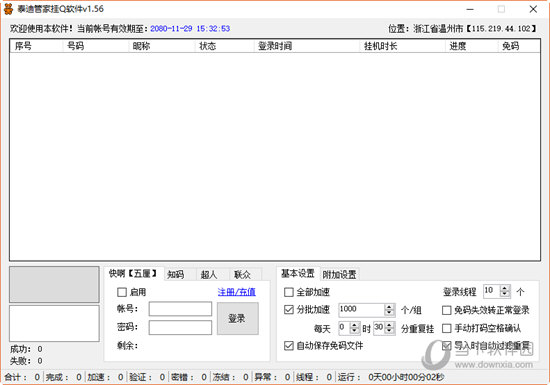Minimize the 泰迪管家挂Q软件 window
The image size is (550, 385).
(x=470, y=9)
